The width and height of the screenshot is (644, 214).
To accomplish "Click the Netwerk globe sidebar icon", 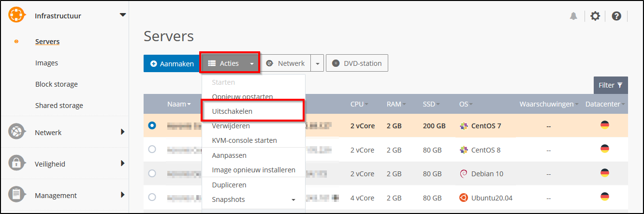I will tap(16, 132).
